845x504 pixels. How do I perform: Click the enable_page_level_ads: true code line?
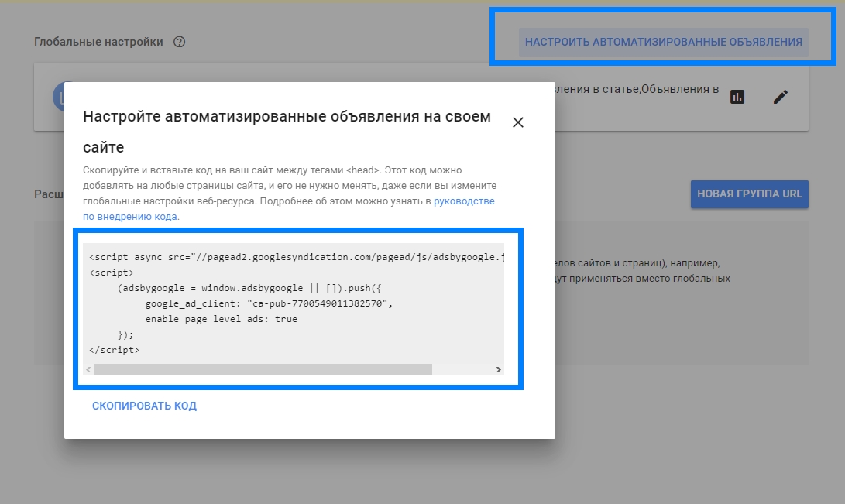click(x=221, y=319)
